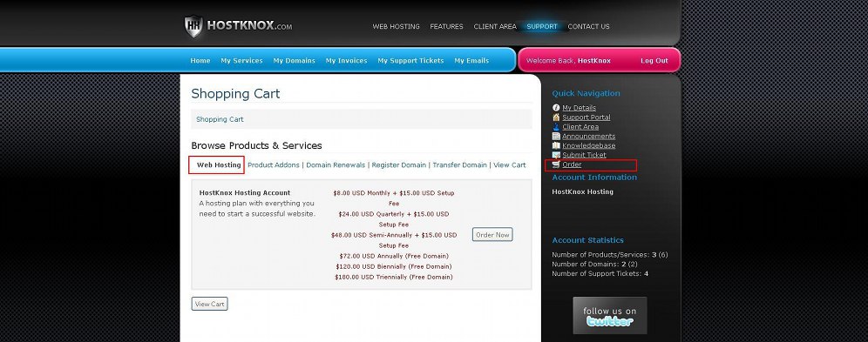Click the Order cart icon
The width and height of the screenshot is (868, 342).
click(556, 164)
